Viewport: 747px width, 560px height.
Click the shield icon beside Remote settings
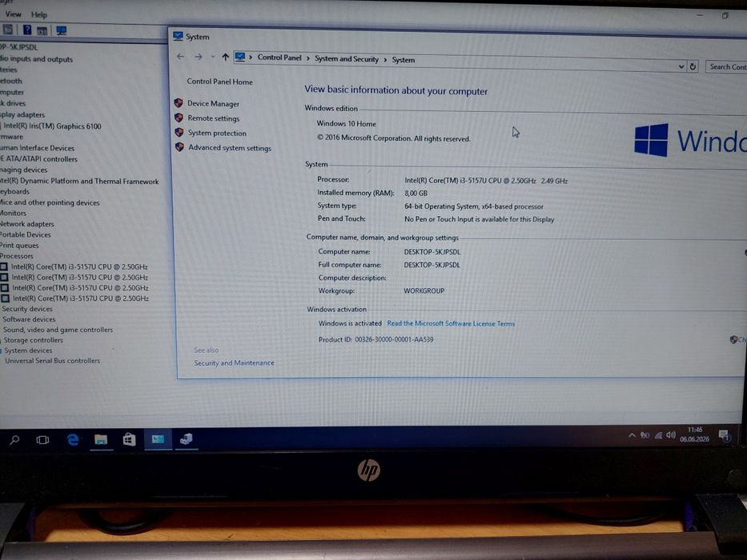(x=179, y=117)
